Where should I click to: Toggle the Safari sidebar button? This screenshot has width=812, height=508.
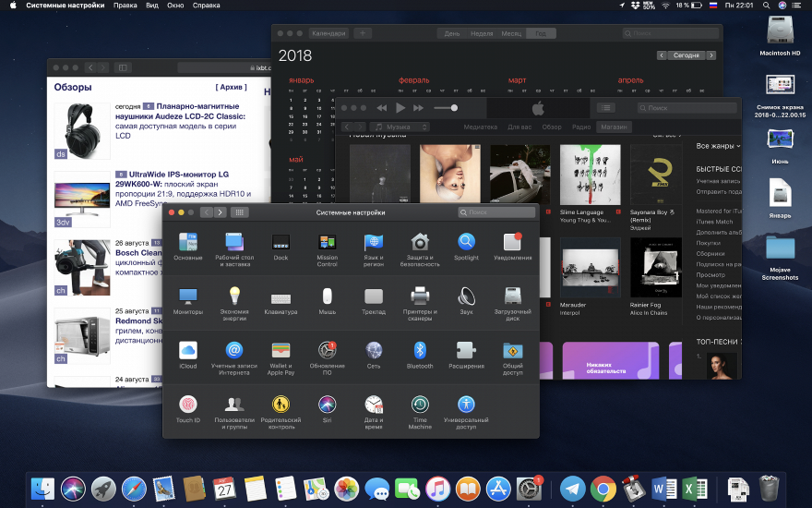(123, 67)
